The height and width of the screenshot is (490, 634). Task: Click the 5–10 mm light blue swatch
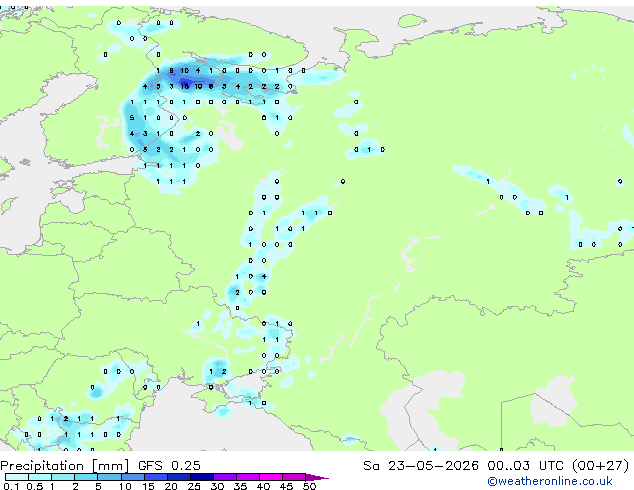(x=110, y=477)
